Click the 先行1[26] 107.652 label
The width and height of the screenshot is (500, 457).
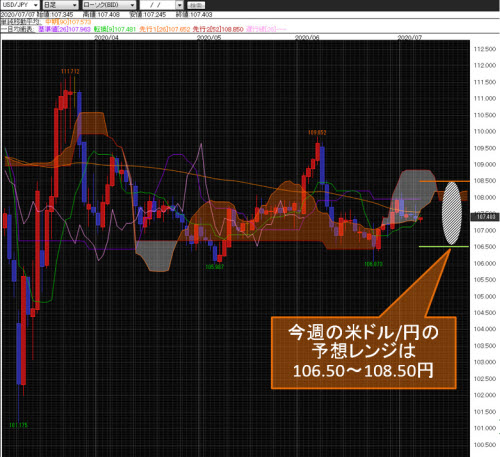164,29
